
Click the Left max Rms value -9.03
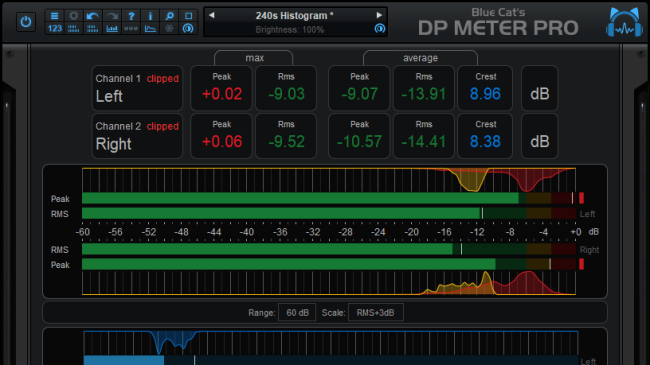286,94
